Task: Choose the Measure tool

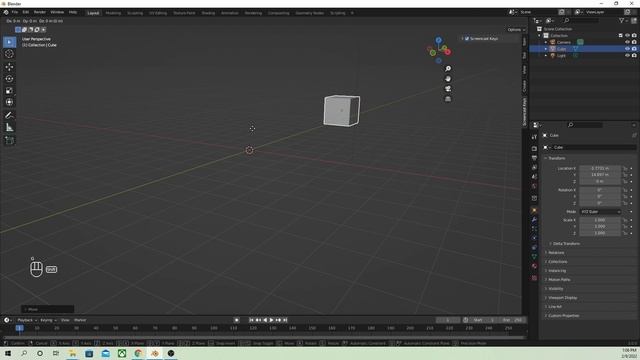Action: (9, 128)
